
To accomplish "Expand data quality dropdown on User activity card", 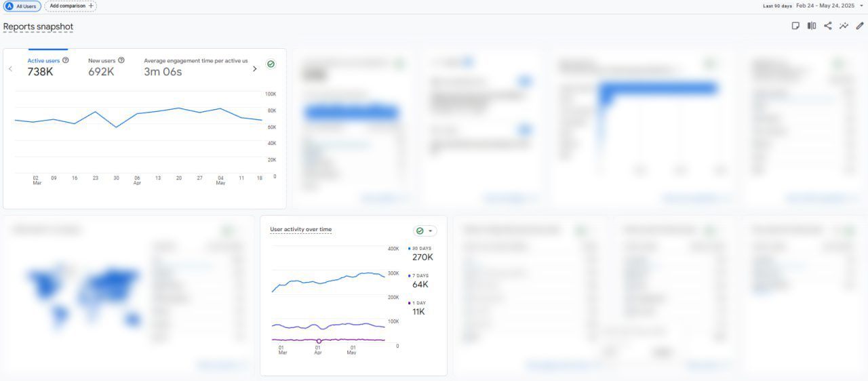I will click(430, 231).
